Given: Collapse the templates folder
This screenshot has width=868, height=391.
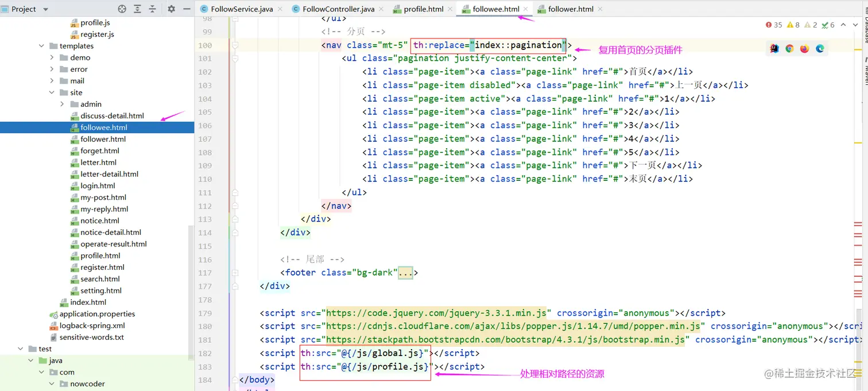Looking at the screenshot, I should pos(42,46).
